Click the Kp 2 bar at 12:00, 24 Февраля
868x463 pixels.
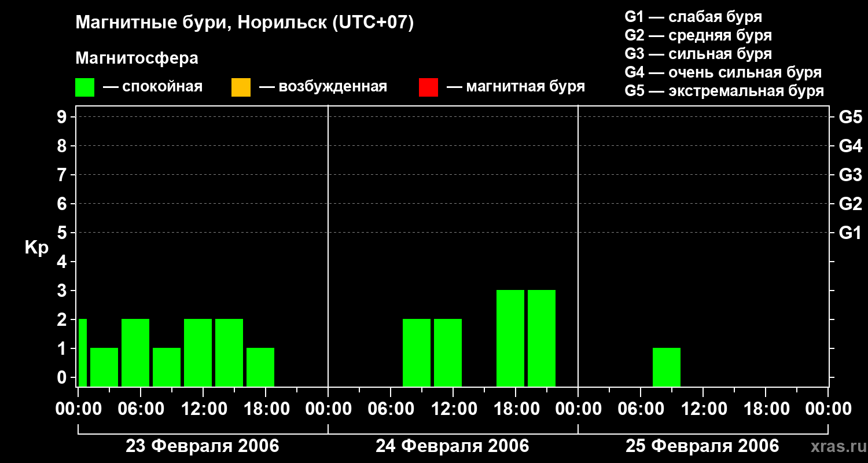pyautogui.click(x=448, y=352)
